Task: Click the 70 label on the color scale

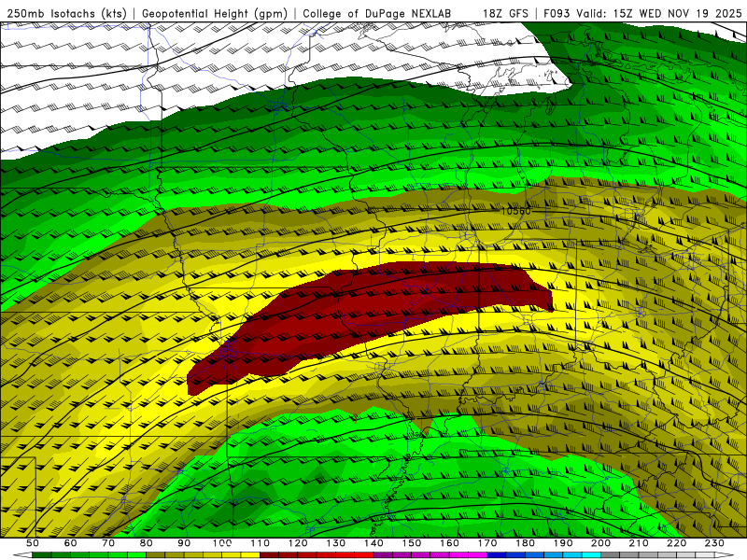Action: (x=108, y=543)
